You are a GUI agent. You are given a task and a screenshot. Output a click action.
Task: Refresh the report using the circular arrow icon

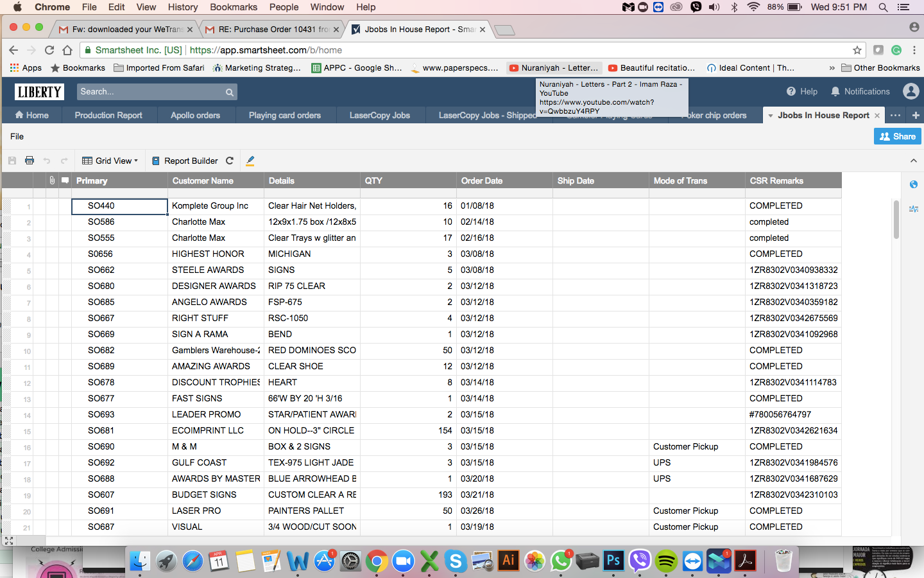tap(230, 161)
